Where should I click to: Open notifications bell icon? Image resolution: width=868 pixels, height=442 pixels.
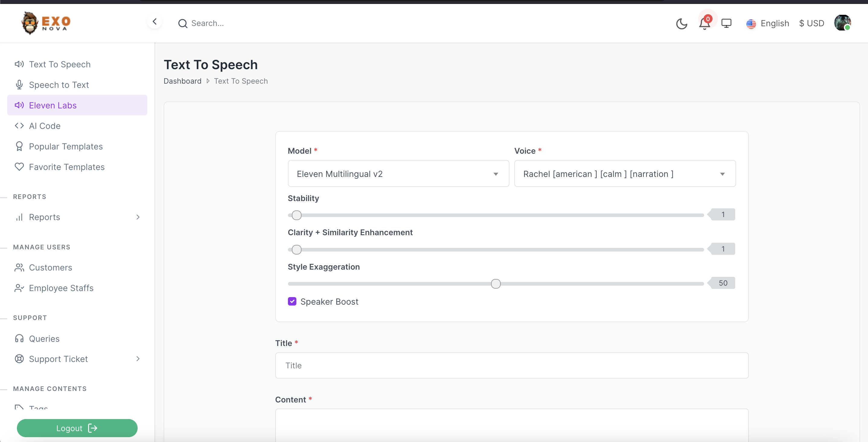(x=705, y=24)
